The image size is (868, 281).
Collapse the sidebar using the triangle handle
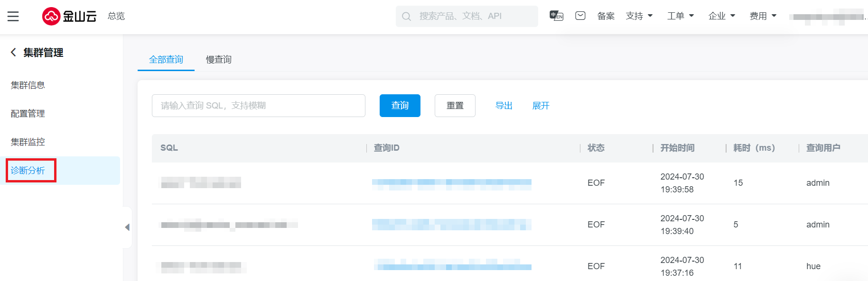(127, 227)
